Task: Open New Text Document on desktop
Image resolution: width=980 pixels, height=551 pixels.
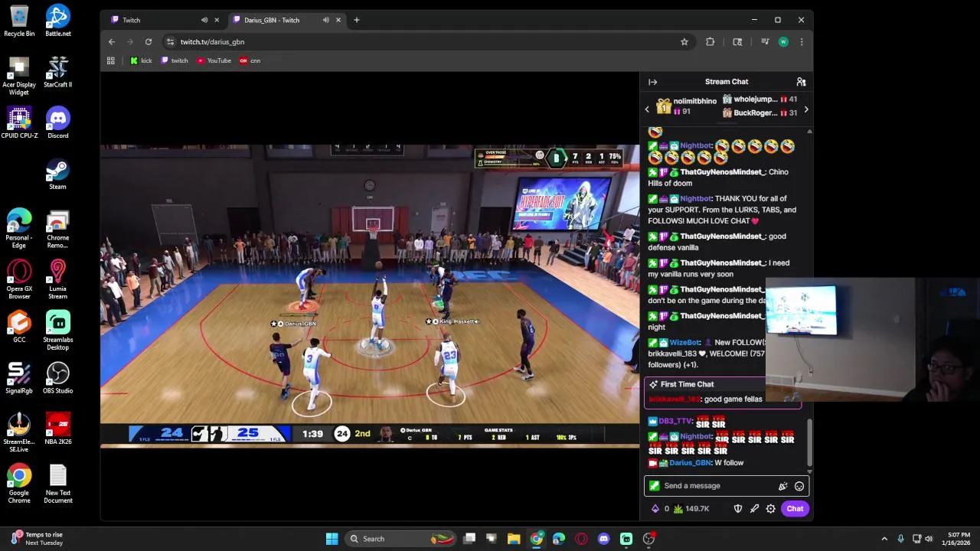Action: pos(58,484)
